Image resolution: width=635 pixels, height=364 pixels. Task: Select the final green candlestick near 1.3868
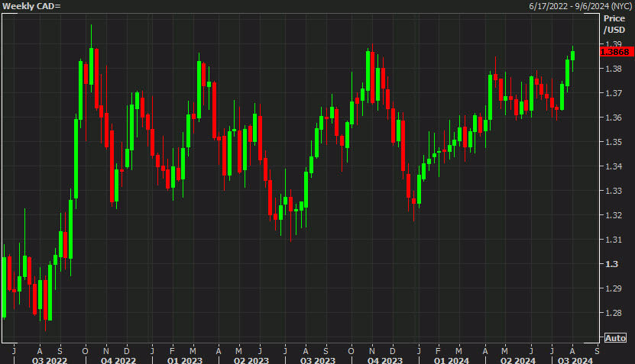pyautogui.click(x=572, y=56)
